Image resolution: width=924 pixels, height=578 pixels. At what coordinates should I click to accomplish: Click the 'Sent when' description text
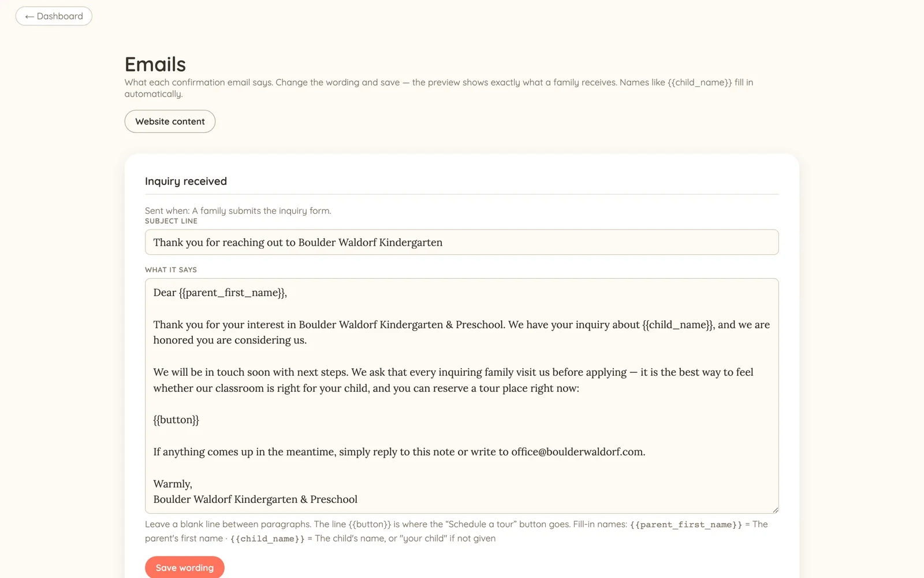[238, 210]
